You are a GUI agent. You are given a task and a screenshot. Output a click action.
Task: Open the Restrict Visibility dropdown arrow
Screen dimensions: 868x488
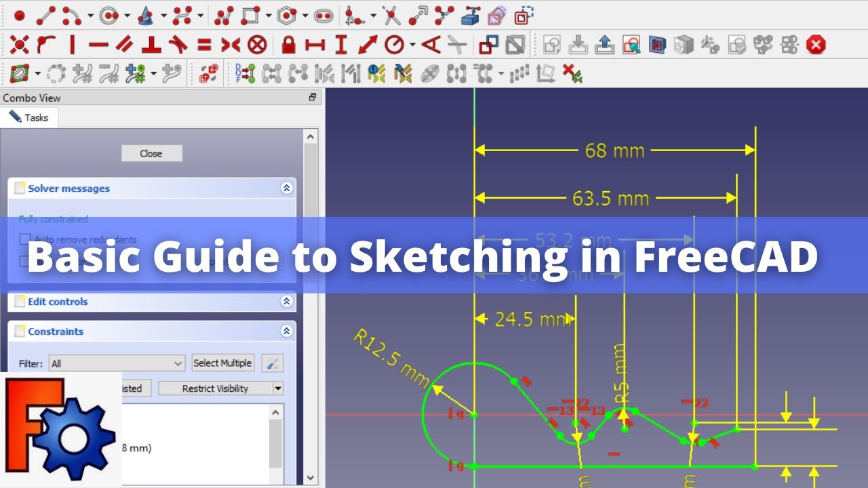coord(277,388)
